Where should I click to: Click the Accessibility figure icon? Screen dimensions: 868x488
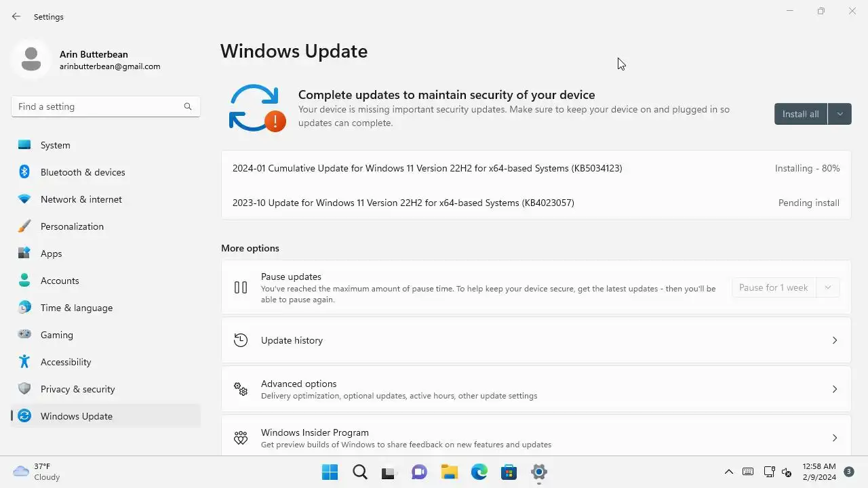pyautogui.click(x=24, y=362)
